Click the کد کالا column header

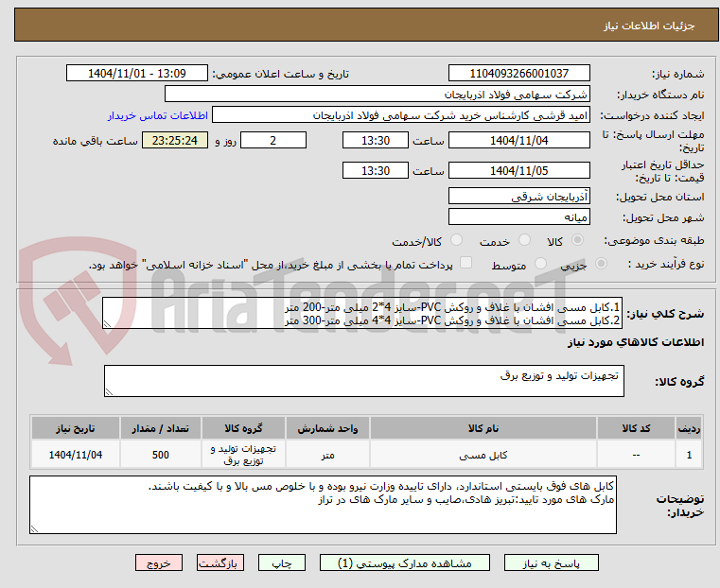[x=636, y=428]
